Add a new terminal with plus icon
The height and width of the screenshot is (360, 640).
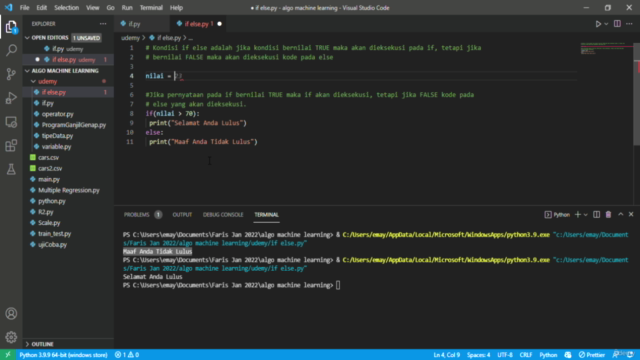pos(578,215)
